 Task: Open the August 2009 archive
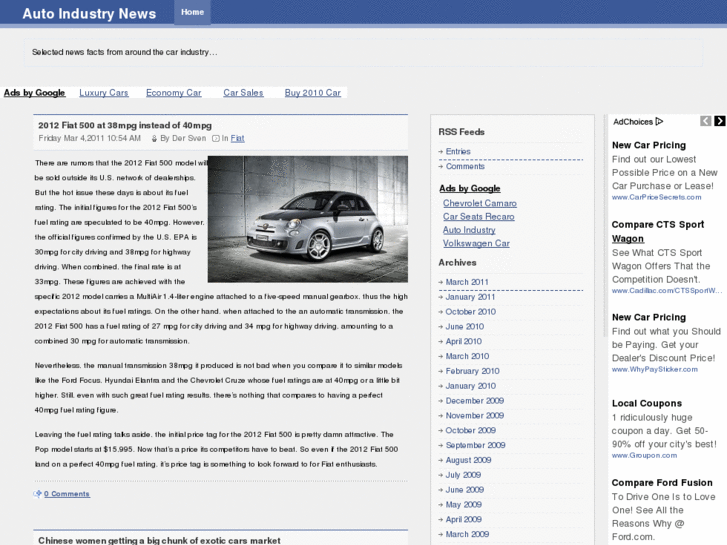[x=468, y=460]
